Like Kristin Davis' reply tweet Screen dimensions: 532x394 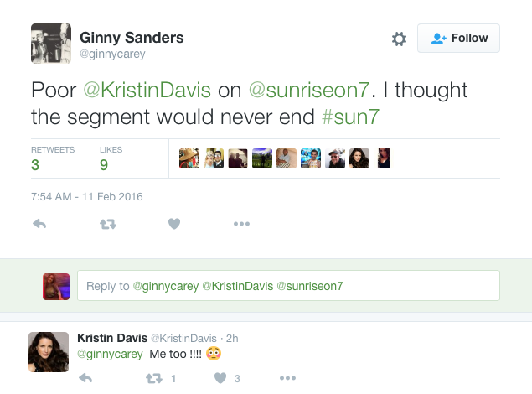220,379
